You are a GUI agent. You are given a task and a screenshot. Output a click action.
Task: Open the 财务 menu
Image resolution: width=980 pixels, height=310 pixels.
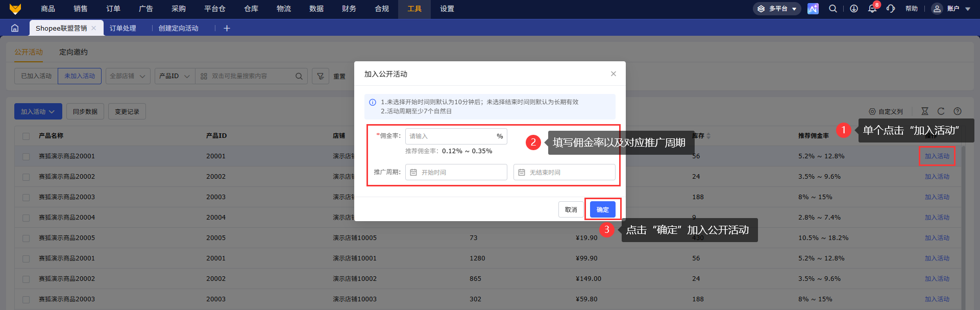tap(349, 9)
